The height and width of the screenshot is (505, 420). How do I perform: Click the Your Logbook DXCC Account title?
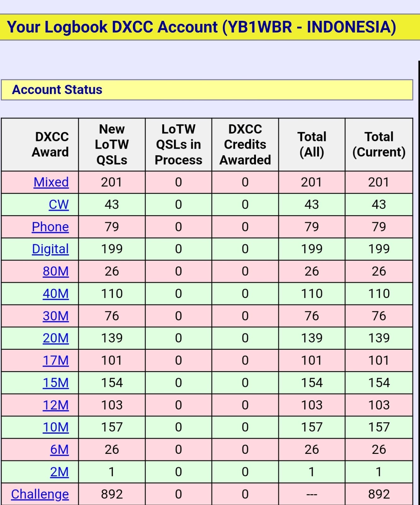[201, 27]
